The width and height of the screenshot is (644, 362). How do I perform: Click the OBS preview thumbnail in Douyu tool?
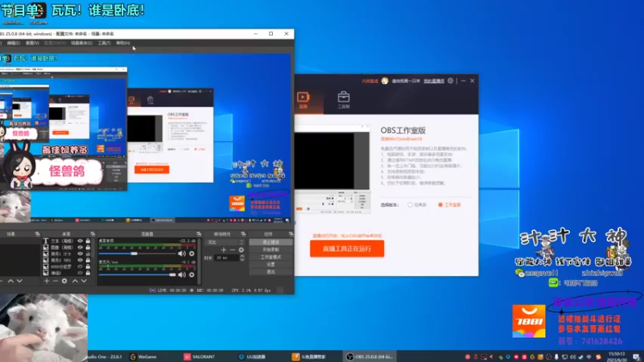point(332,169)
